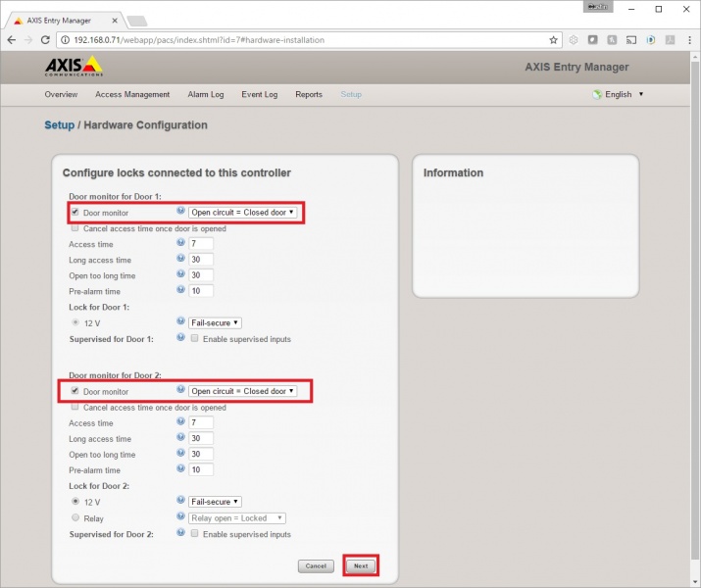Click Door 2 Access time field
The height and width of the screenshot is (588, 701).
(201, 422)
